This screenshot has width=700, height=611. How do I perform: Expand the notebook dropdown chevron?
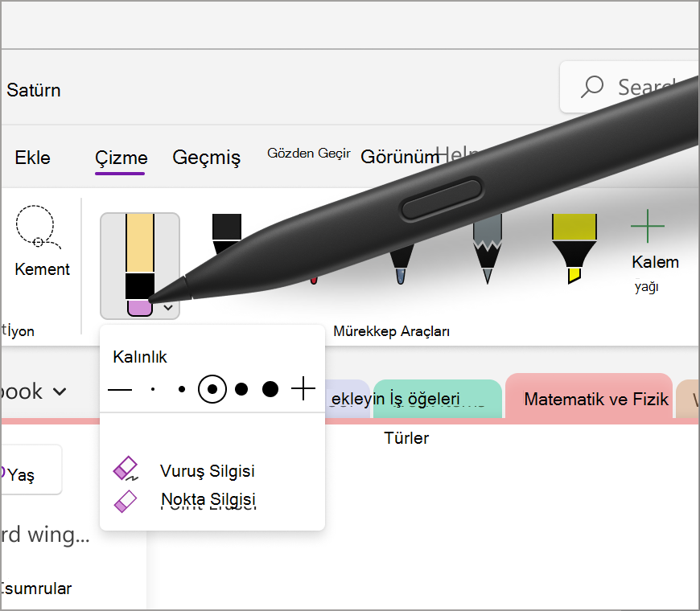point(60,392)
